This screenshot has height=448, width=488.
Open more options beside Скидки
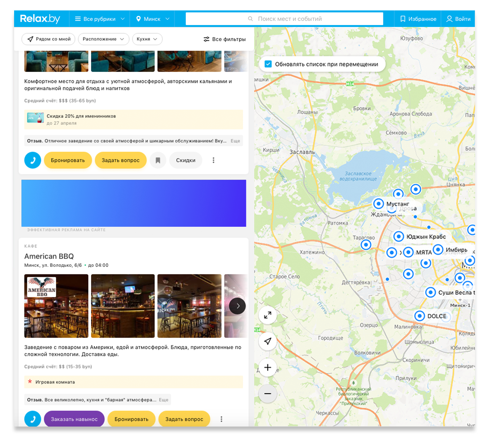coord(214,160)
